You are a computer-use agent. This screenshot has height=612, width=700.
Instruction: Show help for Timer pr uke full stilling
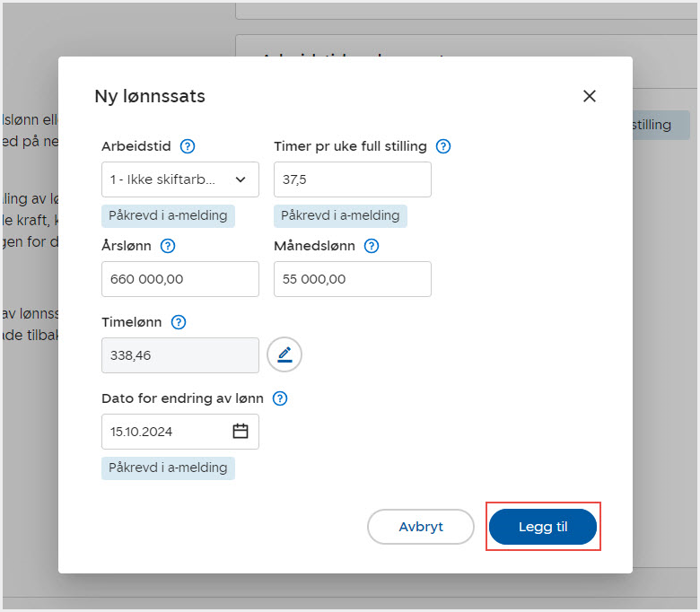coord(442,146)
